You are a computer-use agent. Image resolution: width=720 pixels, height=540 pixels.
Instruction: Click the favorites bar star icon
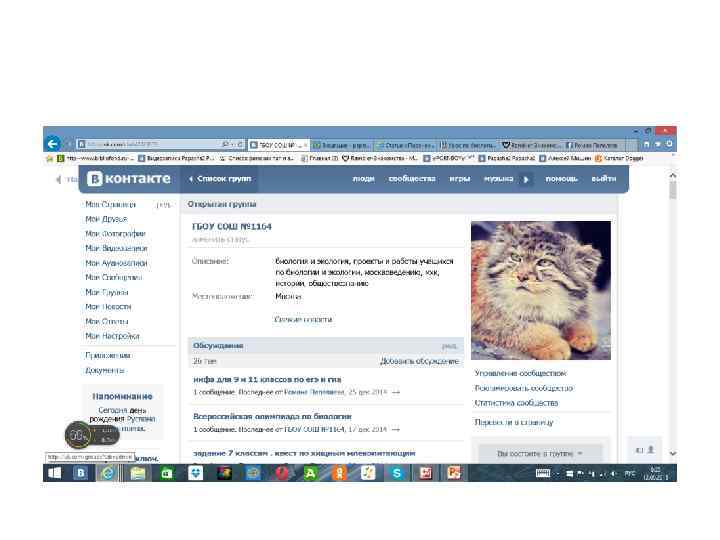[50, 158]
